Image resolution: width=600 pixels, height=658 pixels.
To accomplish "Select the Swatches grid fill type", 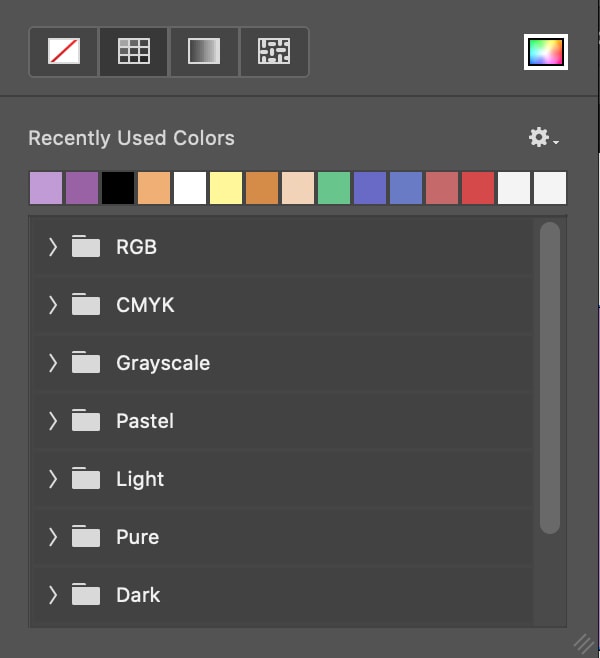I will pos(133,52).
